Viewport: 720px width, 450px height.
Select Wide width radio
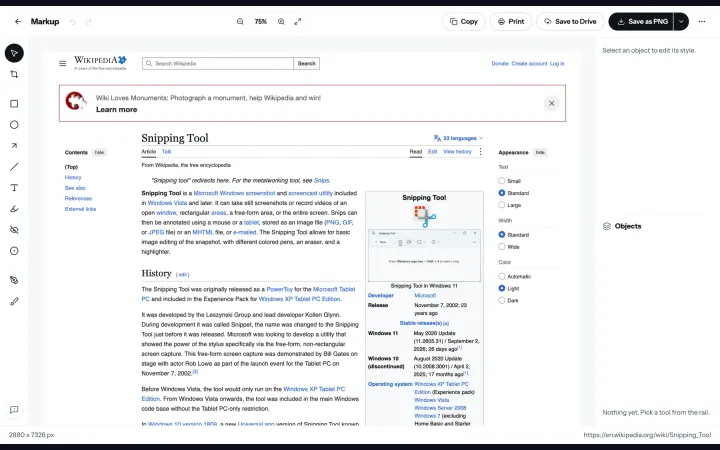(x=502, y=247)
